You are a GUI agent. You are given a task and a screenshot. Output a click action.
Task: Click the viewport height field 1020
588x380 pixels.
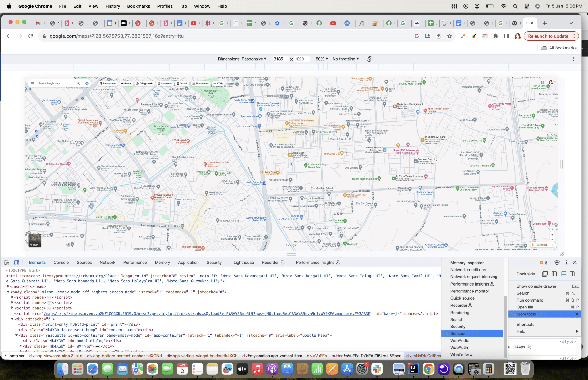[301, 59]
